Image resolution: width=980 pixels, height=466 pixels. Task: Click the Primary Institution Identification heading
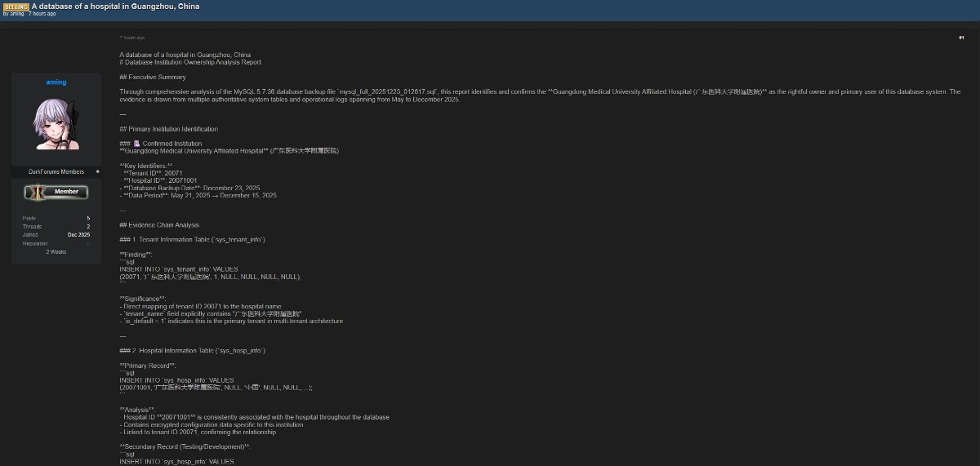point(168,129)
